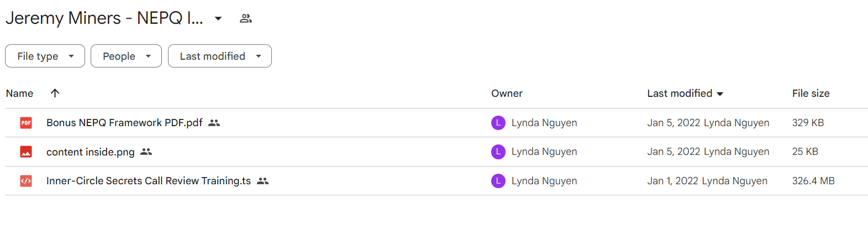Click the File size column header
Viewport: 868px width, 228px height.
(x=811, y=94)
